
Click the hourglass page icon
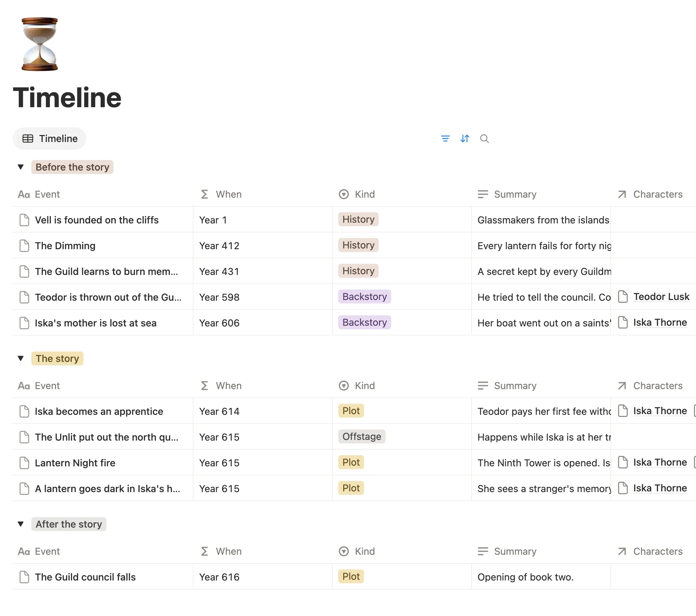pyautogui.click(x=40, y=44)
